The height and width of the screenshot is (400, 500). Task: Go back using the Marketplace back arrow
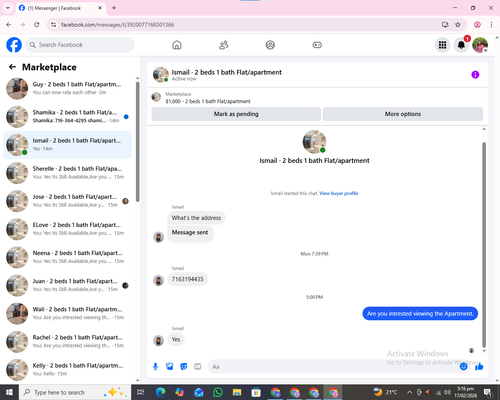[12, 67]
